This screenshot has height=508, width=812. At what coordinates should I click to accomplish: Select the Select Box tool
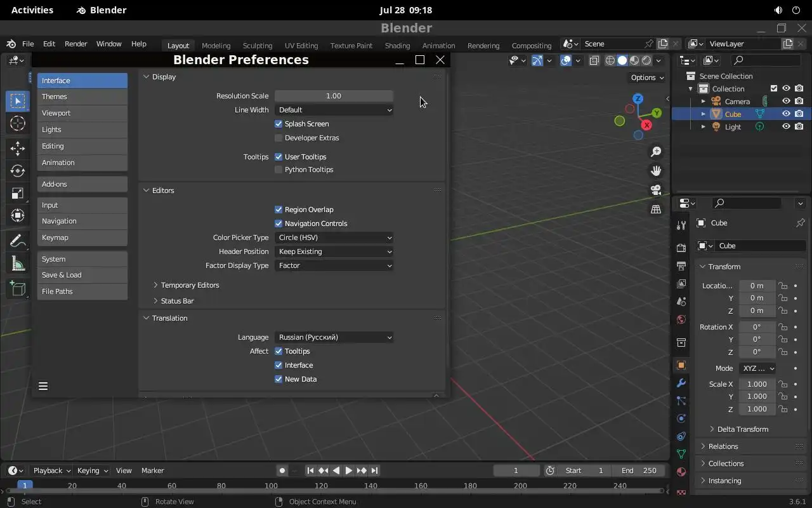(x=17, y=101)
